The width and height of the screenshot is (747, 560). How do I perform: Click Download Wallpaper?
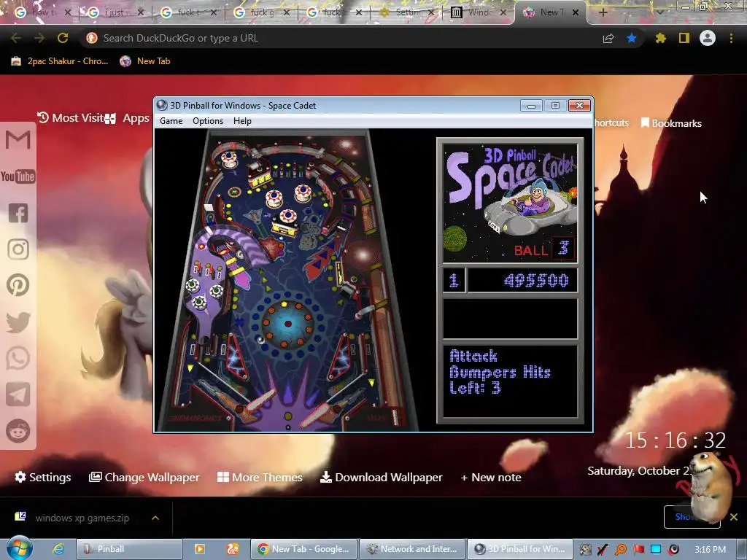(381, 477)
